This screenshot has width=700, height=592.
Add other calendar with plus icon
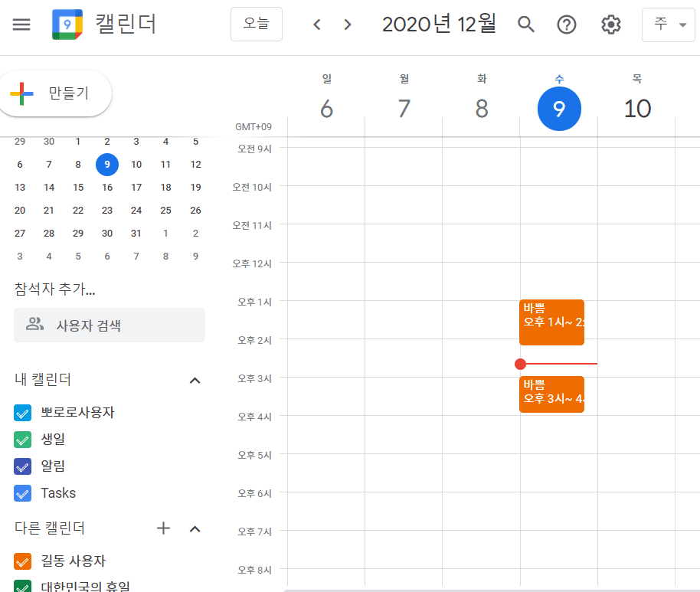coord(163,528)
